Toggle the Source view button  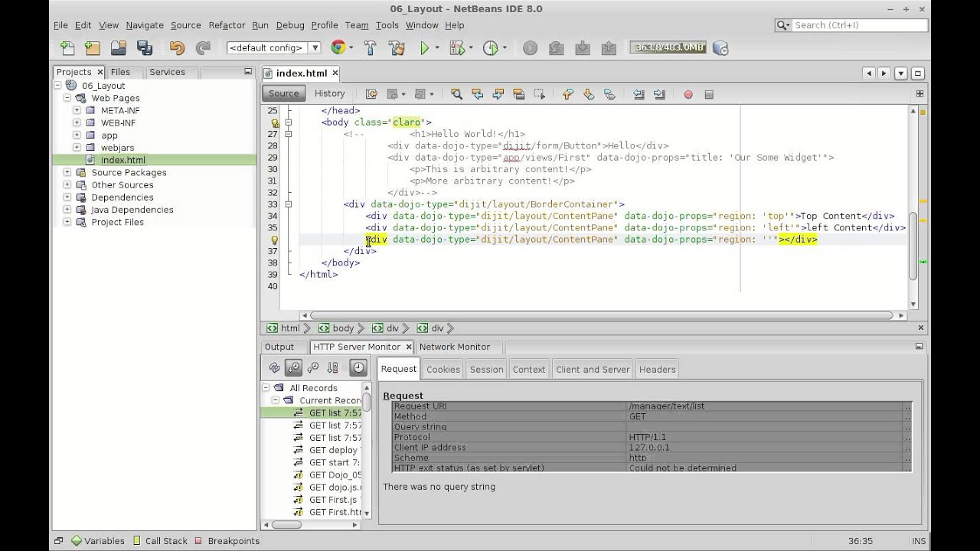tap(283, 93)
